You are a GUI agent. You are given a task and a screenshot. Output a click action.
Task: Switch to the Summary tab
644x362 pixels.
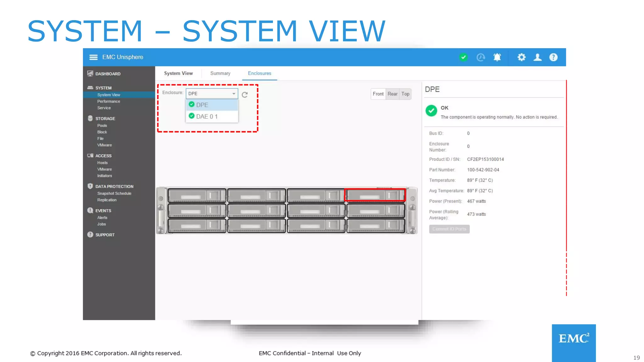(220, 73)
